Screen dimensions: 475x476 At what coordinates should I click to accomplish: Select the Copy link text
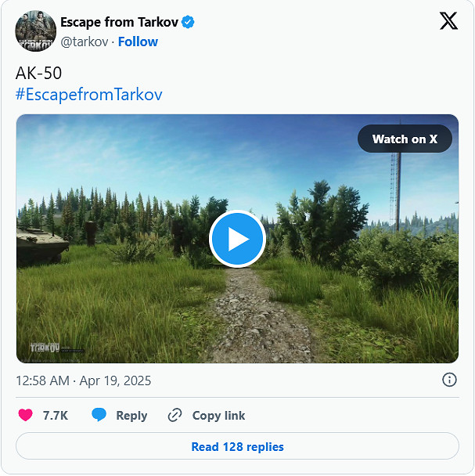point(218,416)
